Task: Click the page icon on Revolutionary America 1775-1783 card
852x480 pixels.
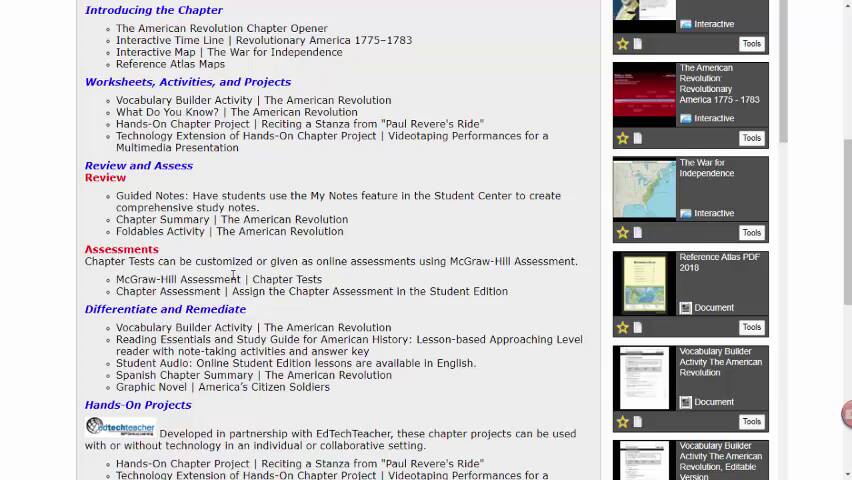Action: pyautogui.click(x=637, y=138)
